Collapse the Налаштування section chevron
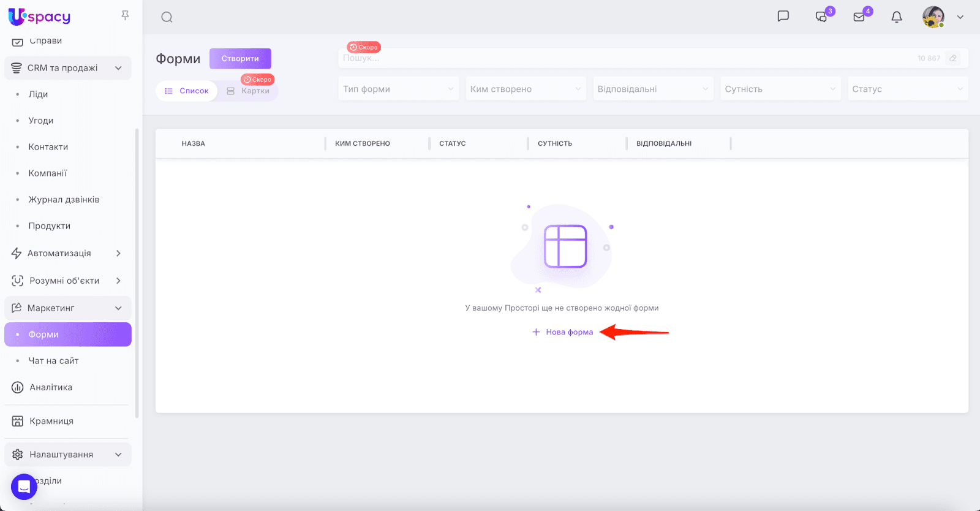This screenshot has height=511, width=980. point(118,455)
